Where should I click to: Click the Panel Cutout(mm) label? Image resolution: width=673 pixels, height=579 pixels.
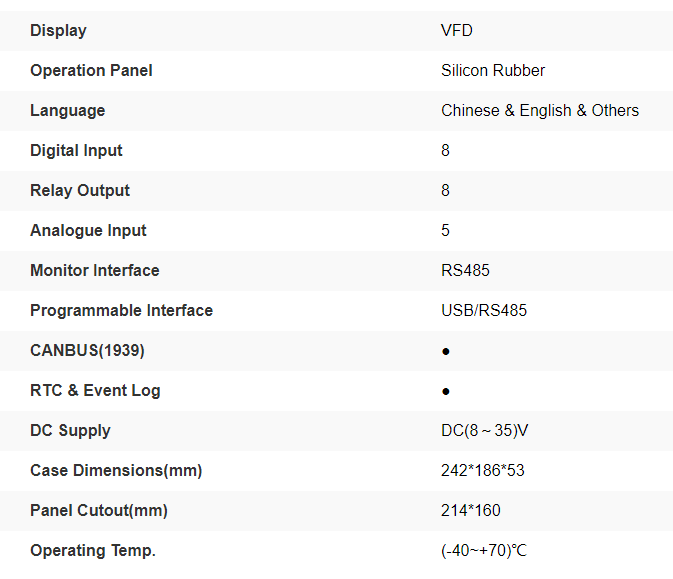98,511
